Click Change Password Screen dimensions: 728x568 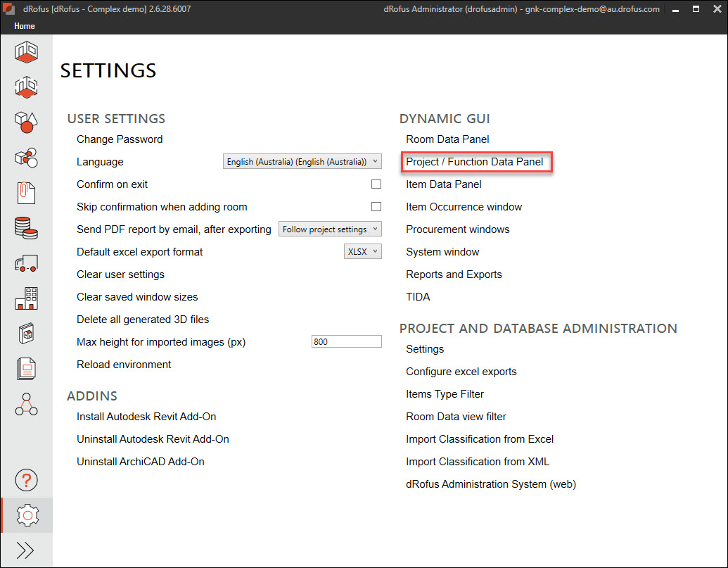pos(120,139)
